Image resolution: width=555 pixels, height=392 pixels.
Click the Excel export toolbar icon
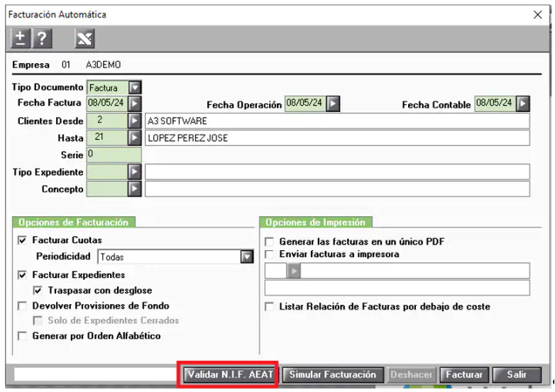click(84, 38)
